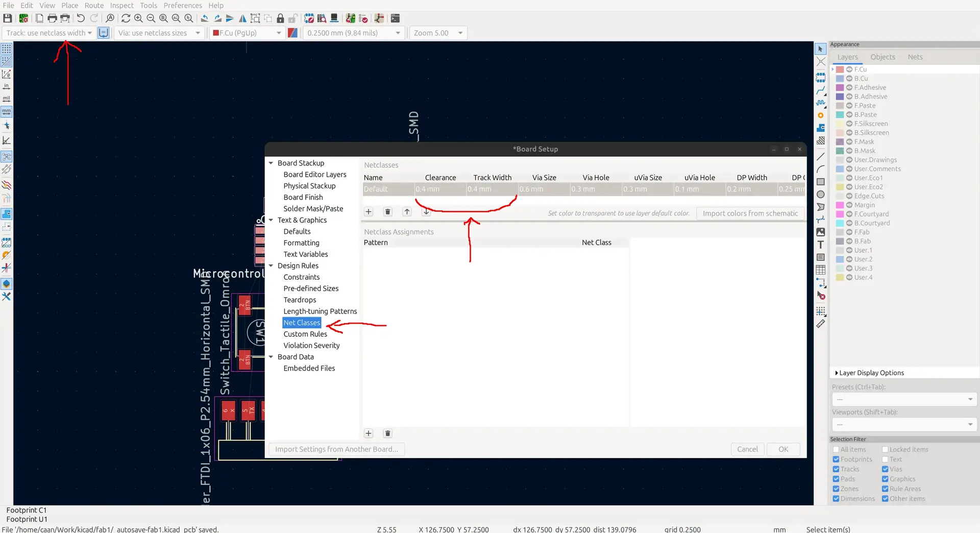
Task: Open the layer Presets dropdown
Action: [904, 399]
